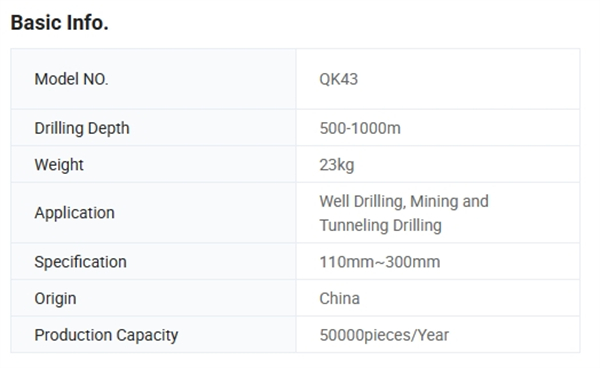Select the Drilling Depth label
Screen dimensions: 600x368
82,128
